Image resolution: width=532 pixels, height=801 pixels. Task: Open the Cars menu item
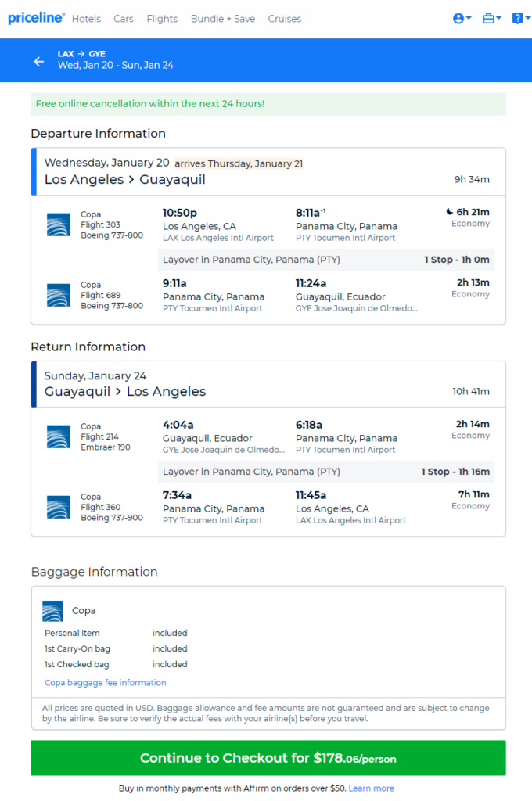click(x=123, y=19)
